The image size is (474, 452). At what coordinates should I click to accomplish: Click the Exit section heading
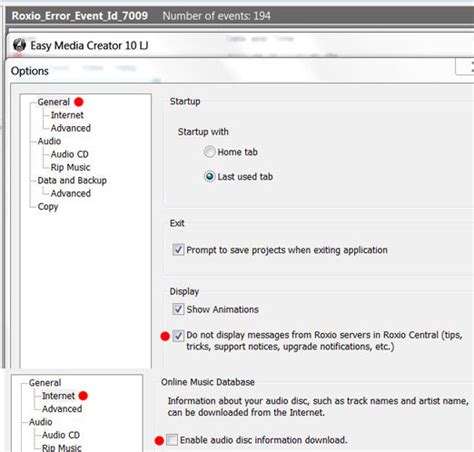click(177, 223)
